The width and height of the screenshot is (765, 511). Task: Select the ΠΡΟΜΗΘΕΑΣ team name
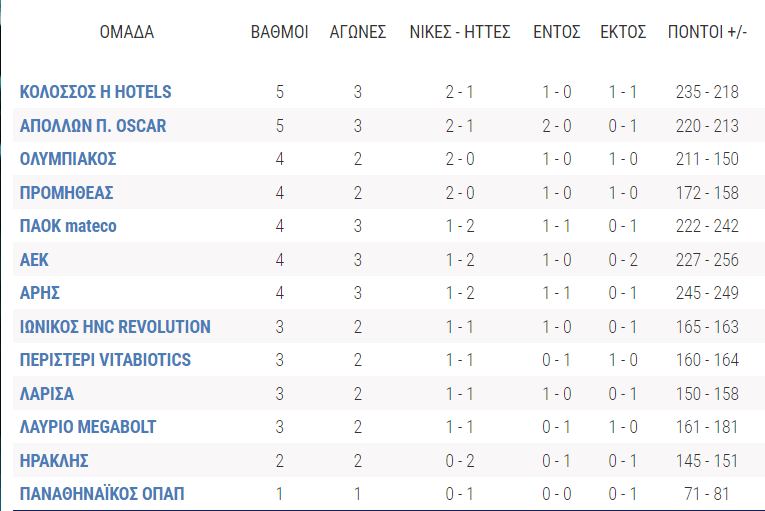coord(67,193)
